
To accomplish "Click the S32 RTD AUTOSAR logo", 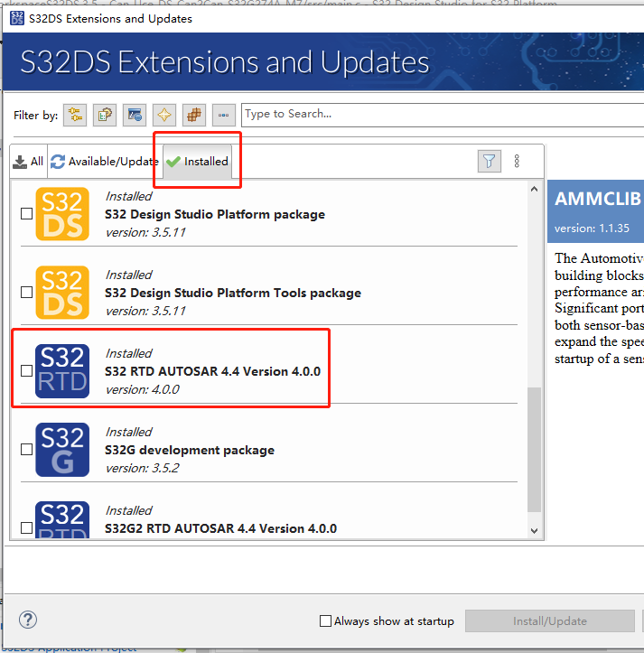I will pos(62,371).
